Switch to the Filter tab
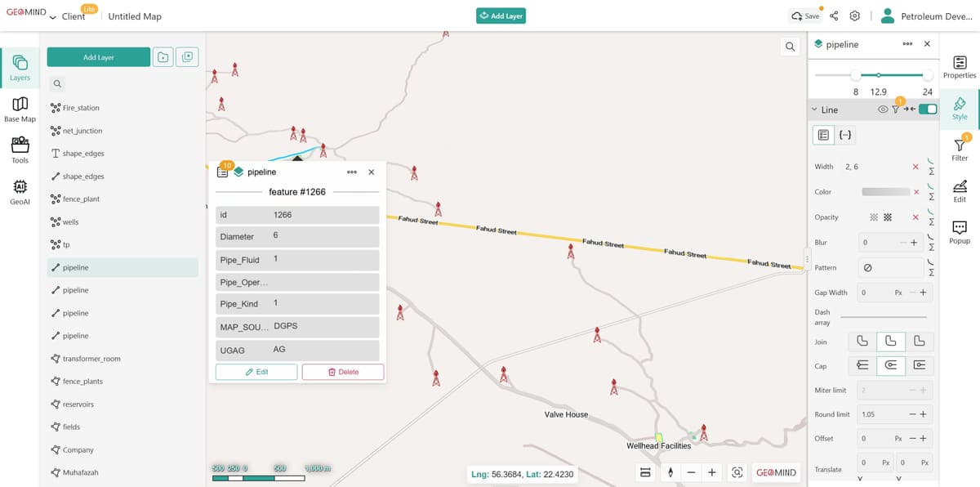This screenshot has width=980, height=487. point(960,149)
